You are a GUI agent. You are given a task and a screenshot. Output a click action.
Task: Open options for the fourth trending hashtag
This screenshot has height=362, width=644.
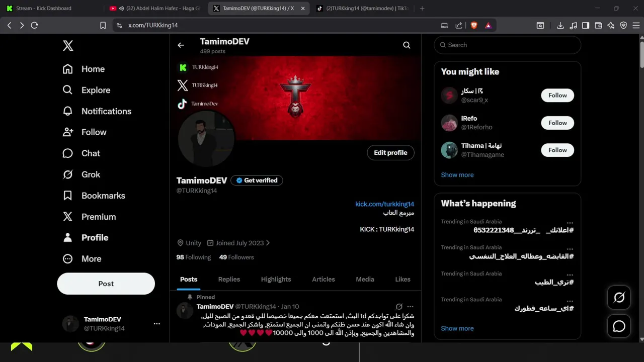click(x=570, y=301)
